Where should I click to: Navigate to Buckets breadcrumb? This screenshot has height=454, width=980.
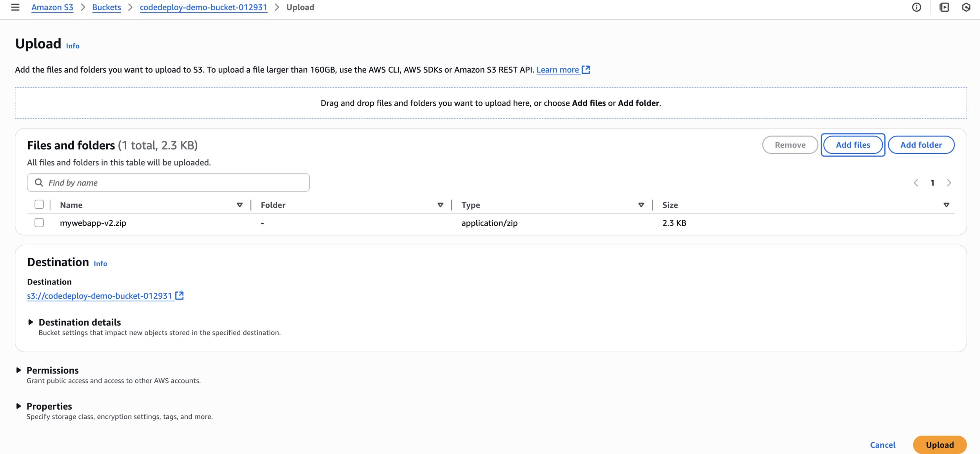coord(107,7)
